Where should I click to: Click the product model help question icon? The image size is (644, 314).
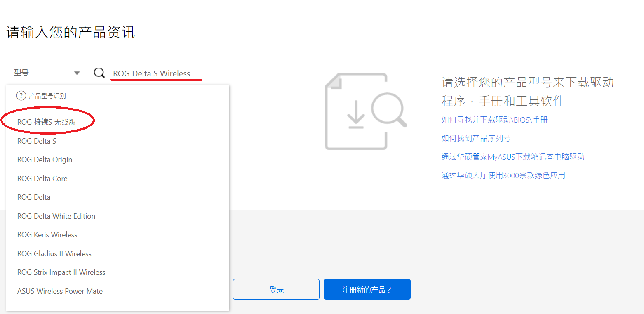click(21, 96)
